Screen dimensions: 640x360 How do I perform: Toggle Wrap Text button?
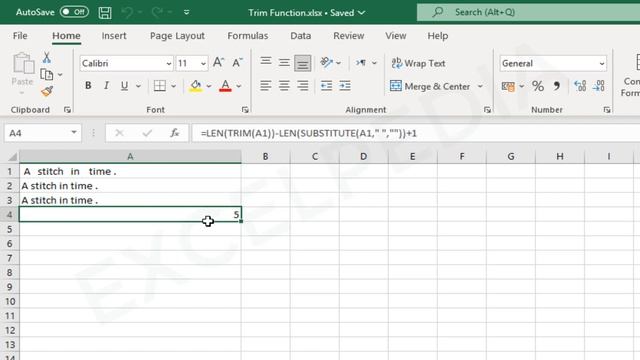[418, 63]
